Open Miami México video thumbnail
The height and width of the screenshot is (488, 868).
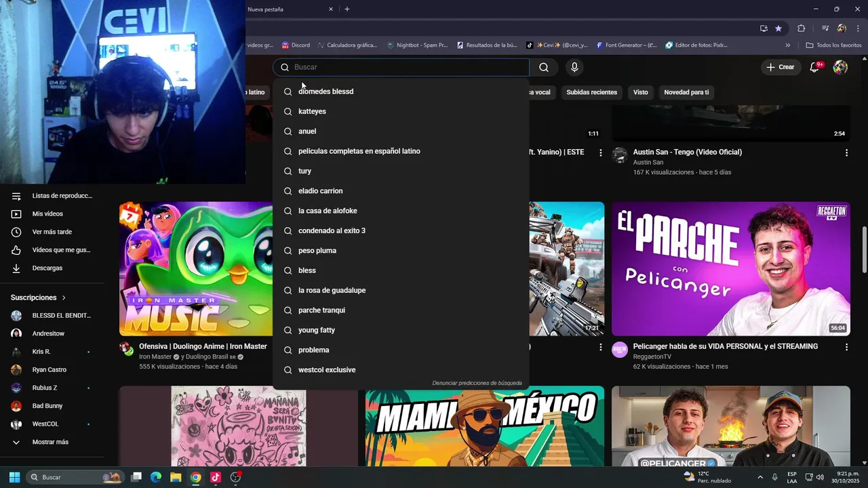485,426
